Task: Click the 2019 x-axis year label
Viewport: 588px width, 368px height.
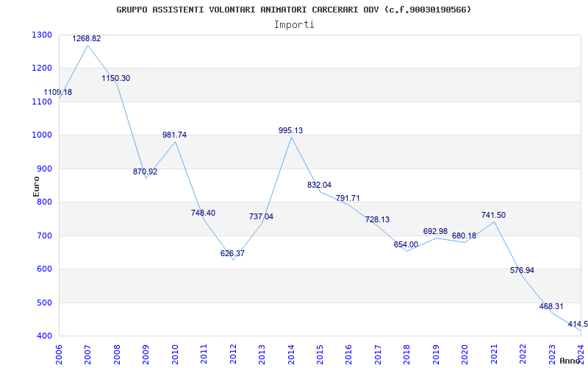Action: [436, 353]
